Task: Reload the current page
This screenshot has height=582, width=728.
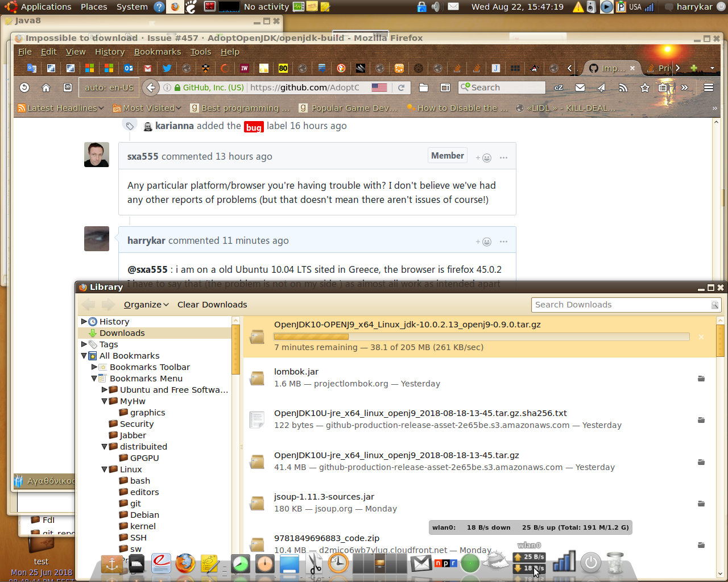Action: tap(402, 88)
